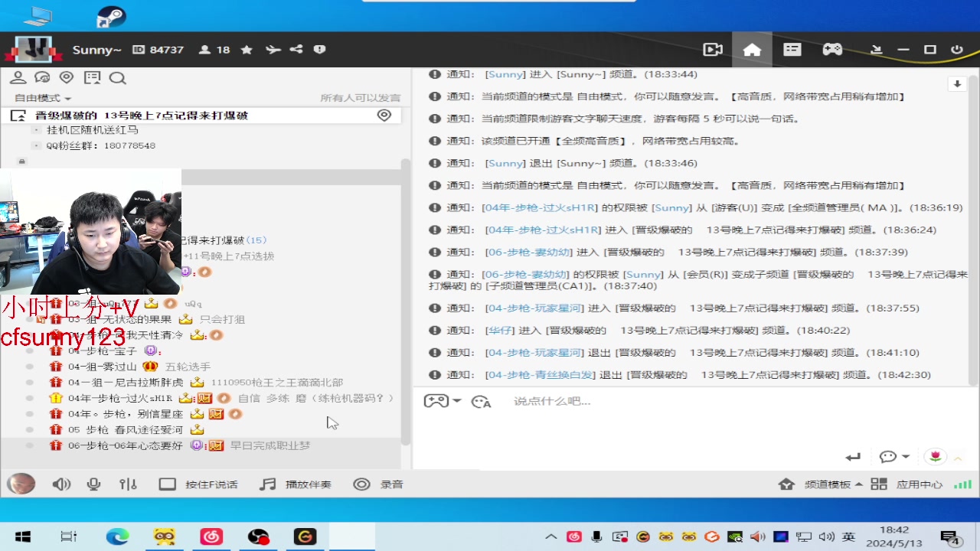
Task: Open the Windows Start menu
Action: point(23,536)
